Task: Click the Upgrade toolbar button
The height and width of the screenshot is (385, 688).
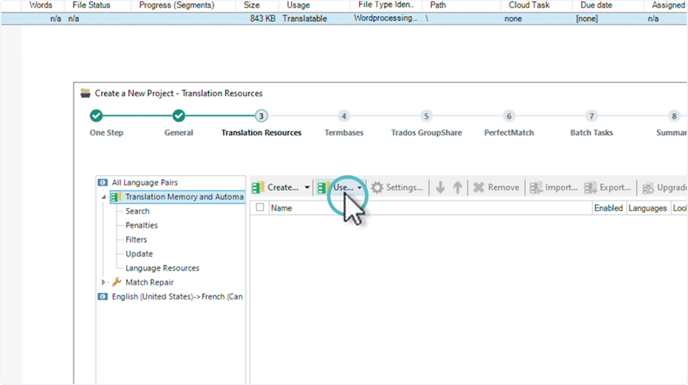Action: 664,187
